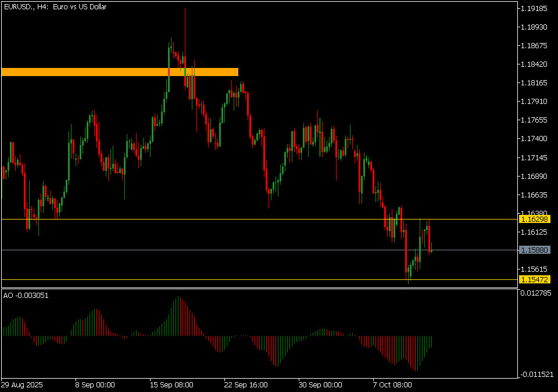Viewport: 558px width, 392px height.
Task: Click the -0.011521 value on AO scale
Action: pyautogui.click(x=535, y=375)
